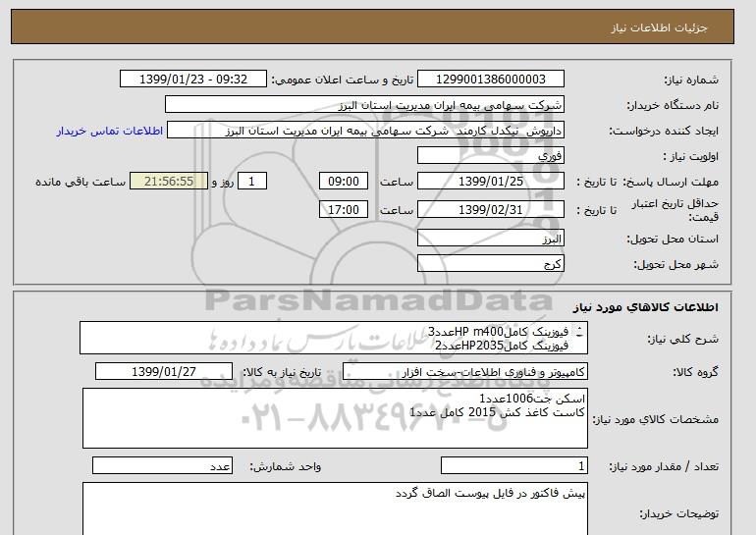756x535 pixels.
Task: Open the buyer contact information link
Action: pos(109,131)
